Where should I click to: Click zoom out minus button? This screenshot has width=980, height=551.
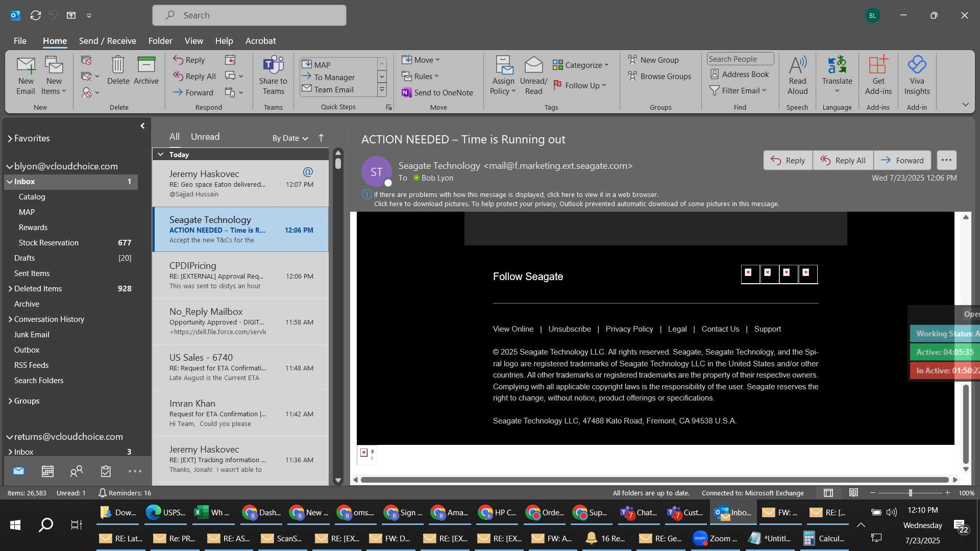pyautogui.click(x=872, y=493)
